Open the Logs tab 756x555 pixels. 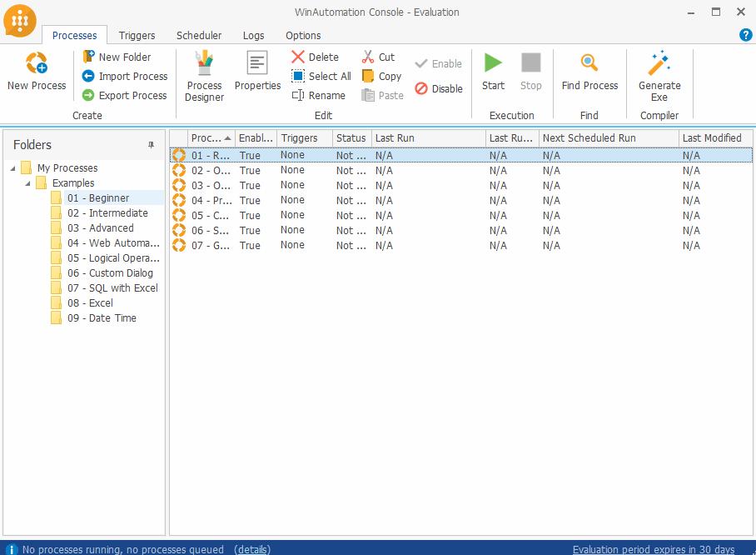click(253, 35)
